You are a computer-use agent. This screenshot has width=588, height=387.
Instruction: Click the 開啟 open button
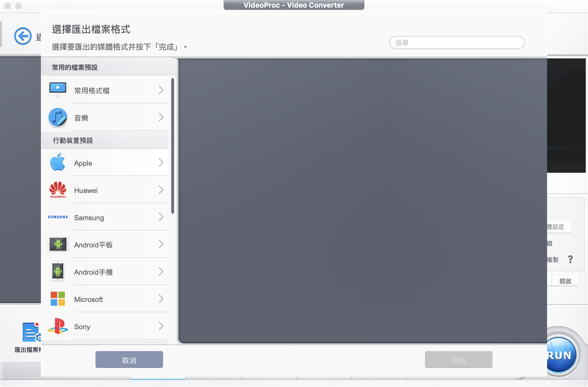[x=565, y=281]
